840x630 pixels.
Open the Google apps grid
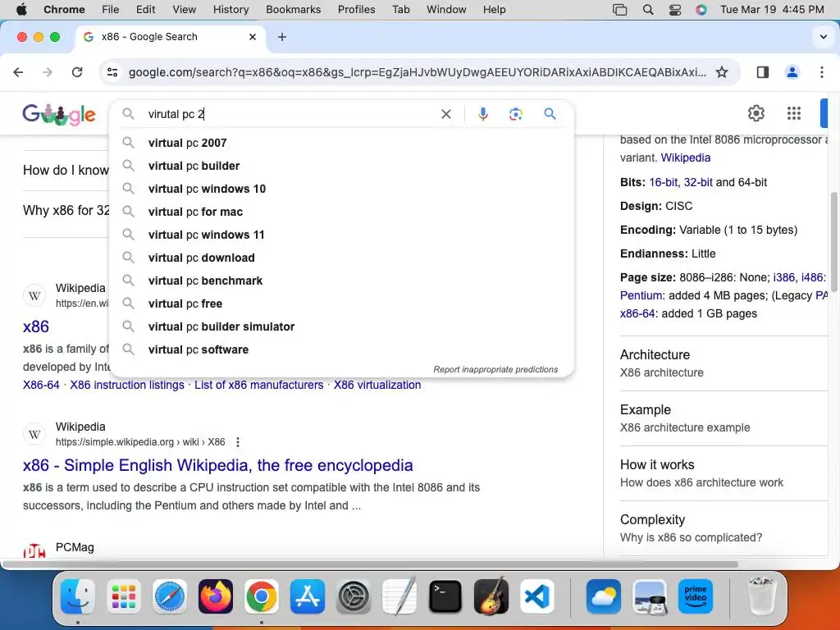tap(794, 113)
